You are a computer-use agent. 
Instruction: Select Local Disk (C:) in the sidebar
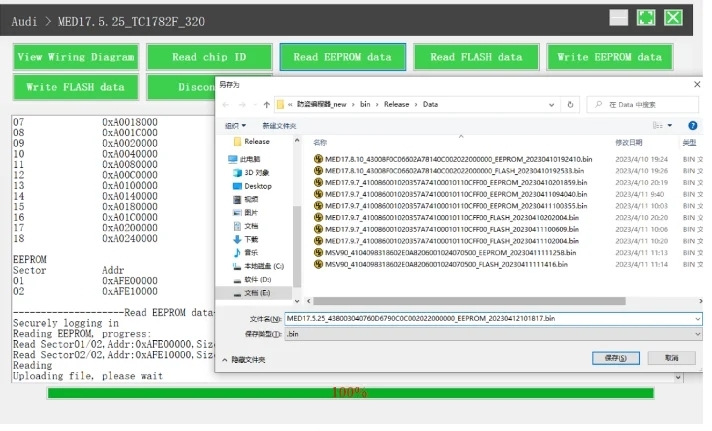[258, 266]
